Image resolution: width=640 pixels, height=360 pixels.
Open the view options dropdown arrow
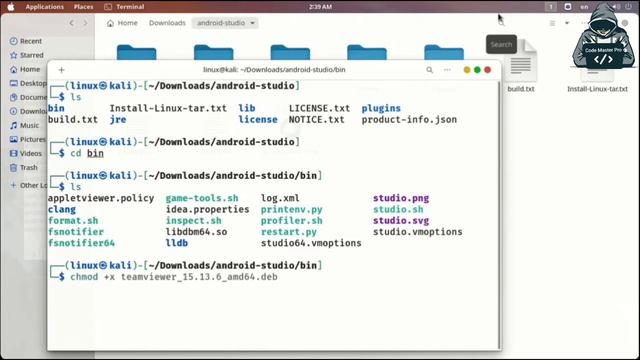point(567,23)
